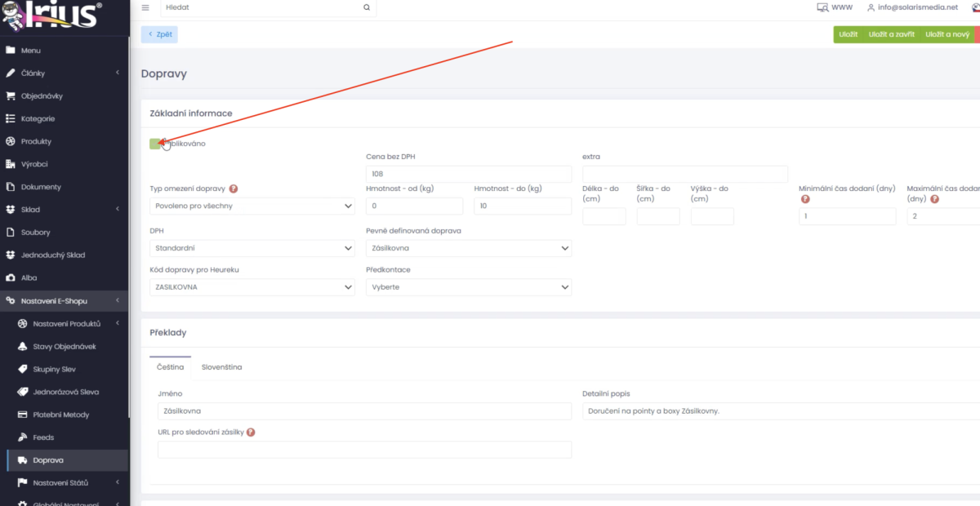This screenshot has height=506, width=980.
Task: Click the Uložit a zavřít button
Action: pyautogui.click(x=891, y=34)
